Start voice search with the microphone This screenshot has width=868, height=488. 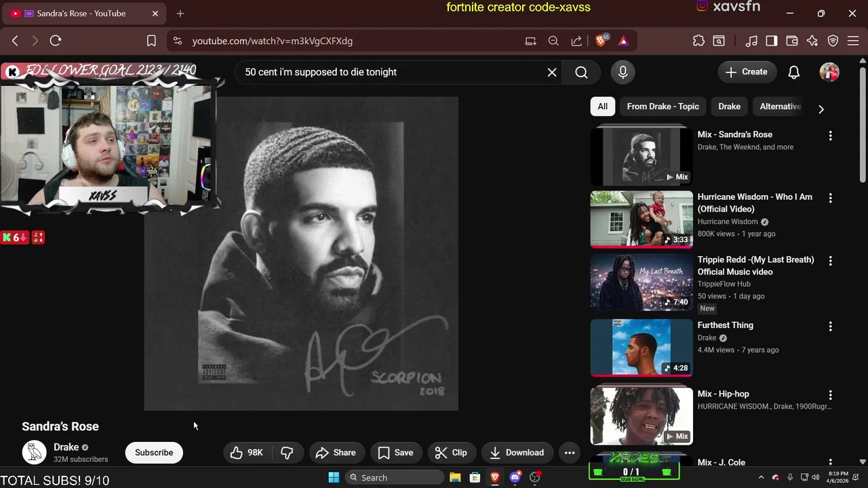623,72
